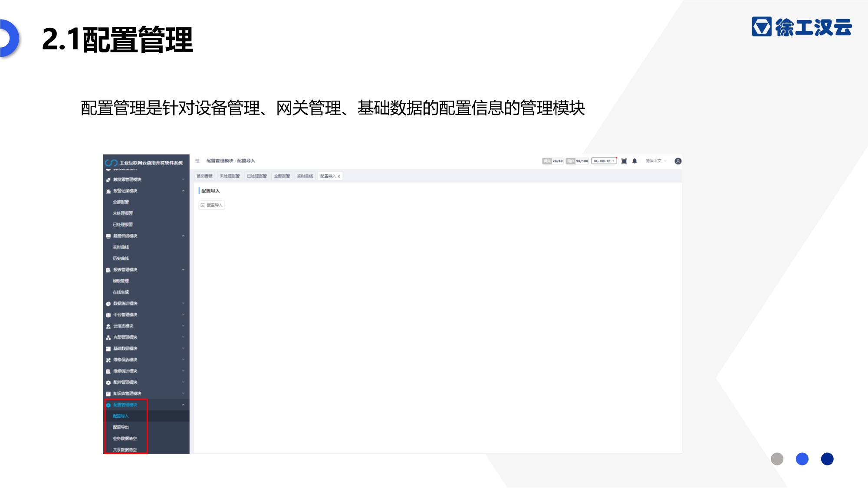Click 配置管理模块 in the breadcrumb
The height and width of the screenshot is (488, 868).
click(x=220, y=161)
